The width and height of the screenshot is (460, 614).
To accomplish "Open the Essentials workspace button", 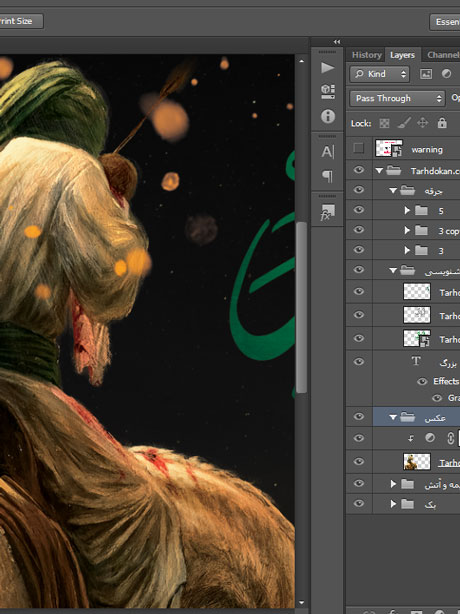I will (446, 22).
